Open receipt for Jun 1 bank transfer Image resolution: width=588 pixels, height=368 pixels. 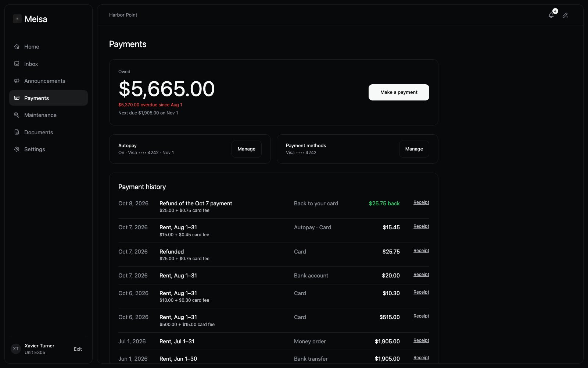(x=421, y=358)
